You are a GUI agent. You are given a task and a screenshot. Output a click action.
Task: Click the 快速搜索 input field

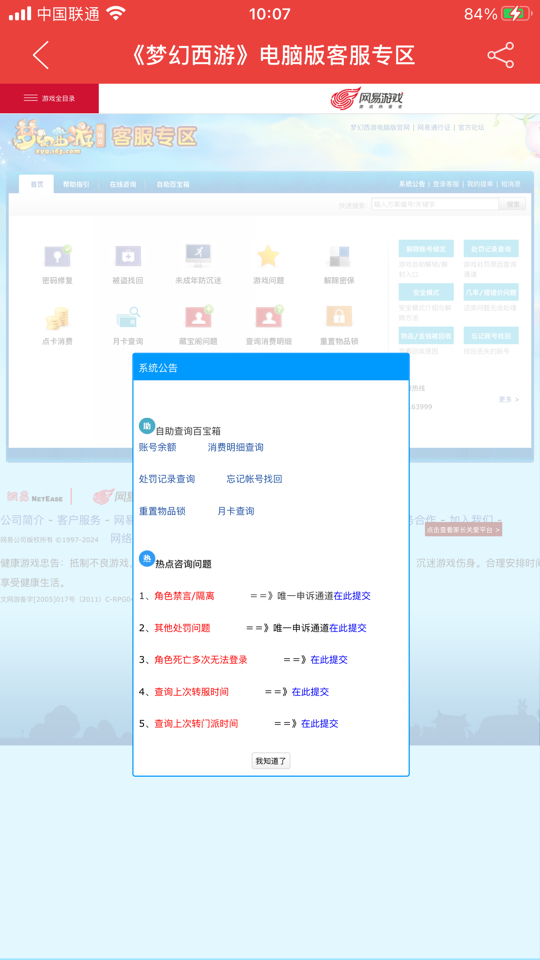[435, 204]
